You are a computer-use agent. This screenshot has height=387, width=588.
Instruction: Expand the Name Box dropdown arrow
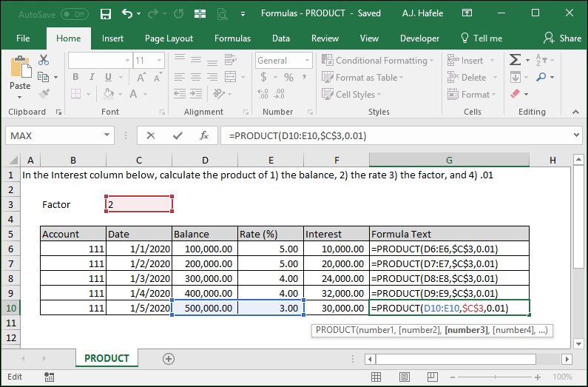tap(107, 135)
